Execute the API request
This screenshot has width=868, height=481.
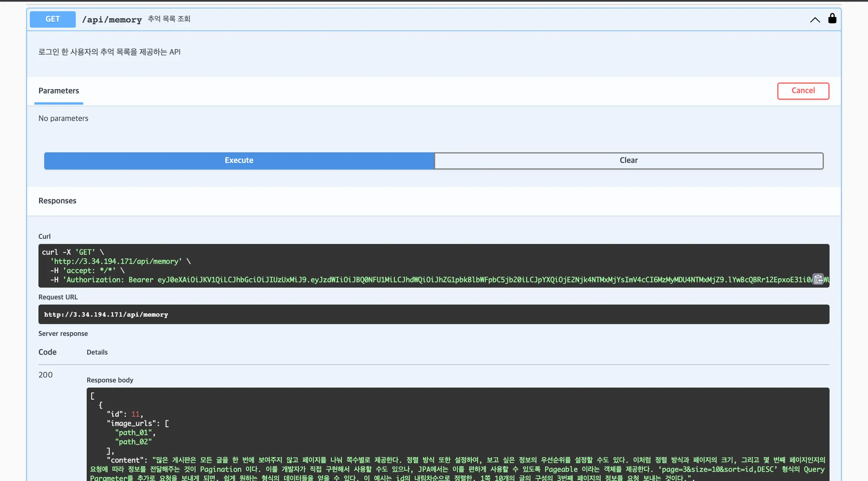click(x=239, y=160)
